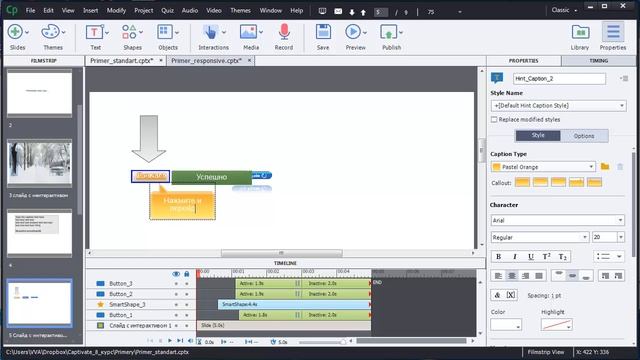Toggle visibility dot for Button_2 layer
The image size is (640, 360).
click(176, 294)
